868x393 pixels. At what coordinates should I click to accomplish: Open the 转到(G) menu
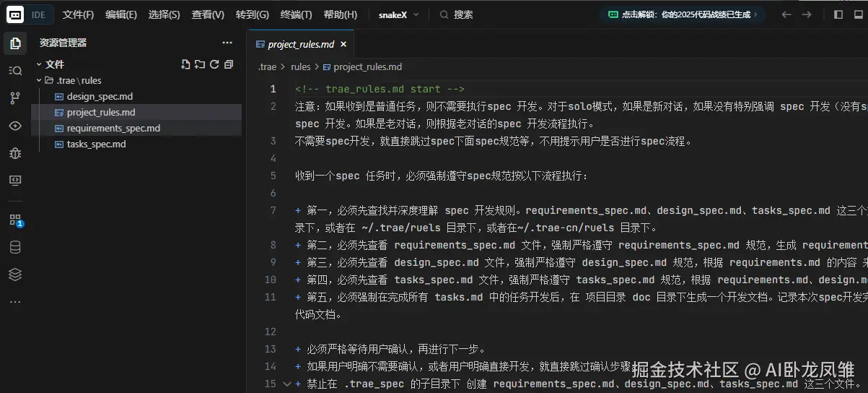click(253, 14)
